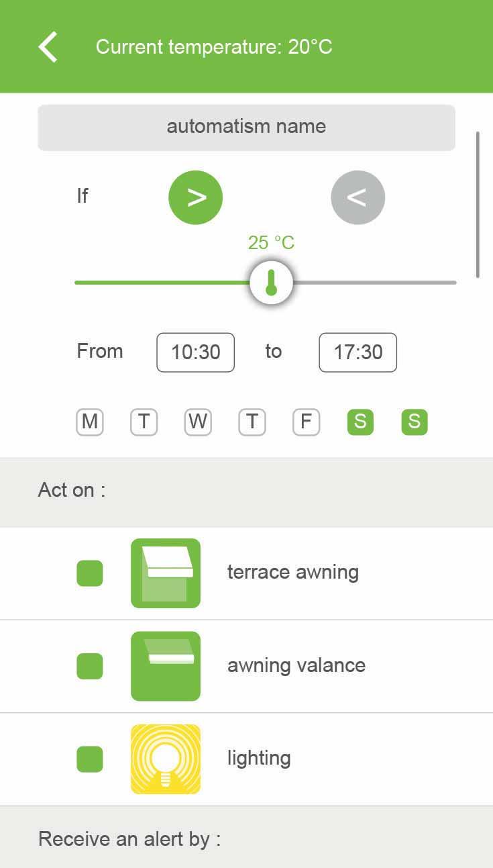Viewport: 493px width, 868px height.
Task: Click the automatism name field
Action: coord(246,127)
